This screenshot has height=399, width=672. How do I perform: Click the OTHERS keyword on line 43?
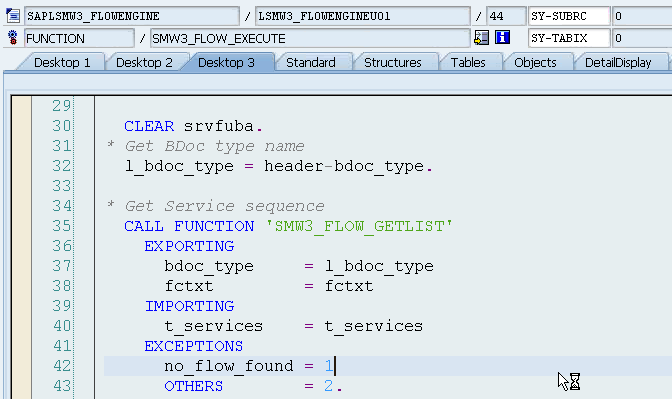click(193, 386)
